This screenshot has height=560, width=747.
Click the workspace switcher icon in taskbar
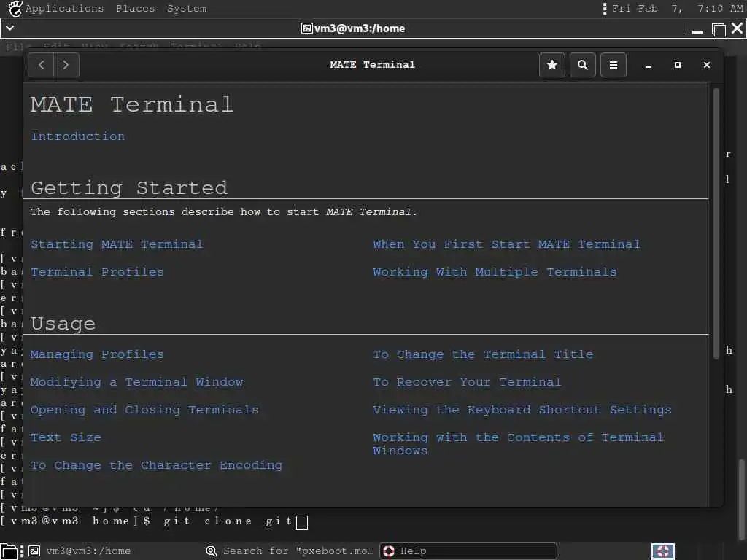pyautogui.click(x=662, y=551)
